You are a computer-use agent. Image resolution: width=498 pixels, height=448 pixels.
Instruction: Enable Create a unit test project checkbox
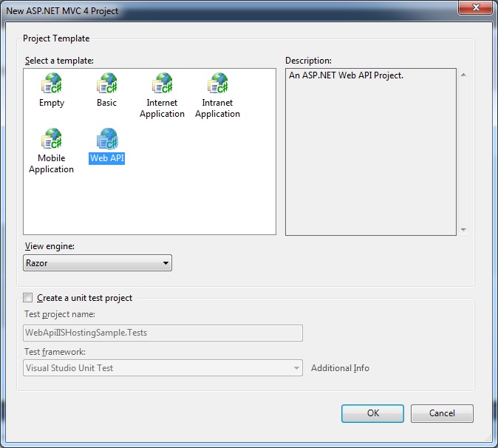(x=28, y=298)
